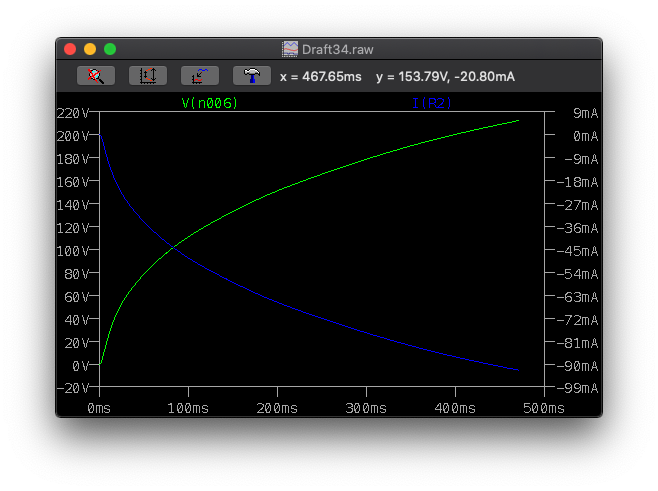
Task: Minimize the window with the yellow button
Action: pyautogui.click(x=90, y=49)
